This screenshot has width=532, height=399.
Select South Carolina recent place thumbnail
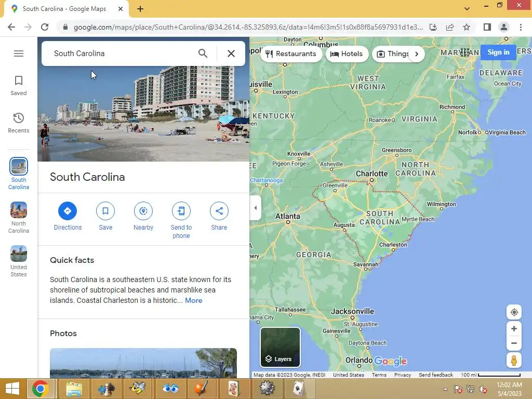coord(19,174)
